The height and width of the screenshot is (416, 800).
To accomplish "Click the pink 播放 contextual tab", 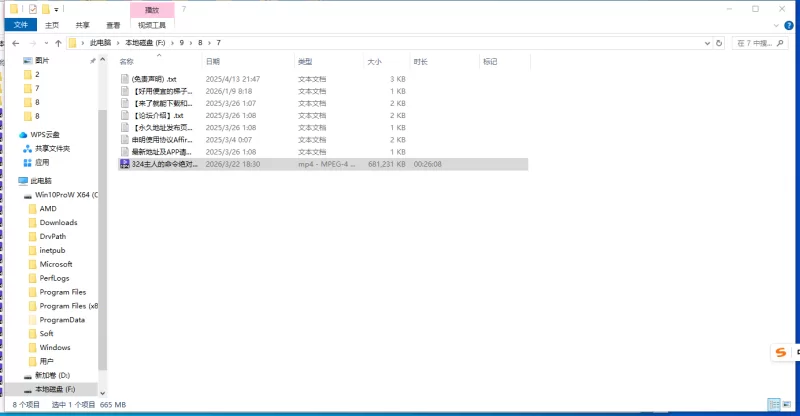I will (152, 10).
